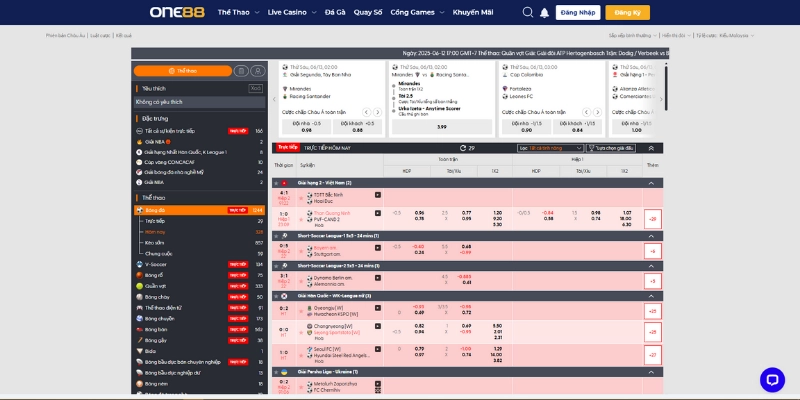The width and height of the screenshot is (800, 400).
Task: Open the Tỷ lệ cược odds-type dropdown
Action: (725, 36)
